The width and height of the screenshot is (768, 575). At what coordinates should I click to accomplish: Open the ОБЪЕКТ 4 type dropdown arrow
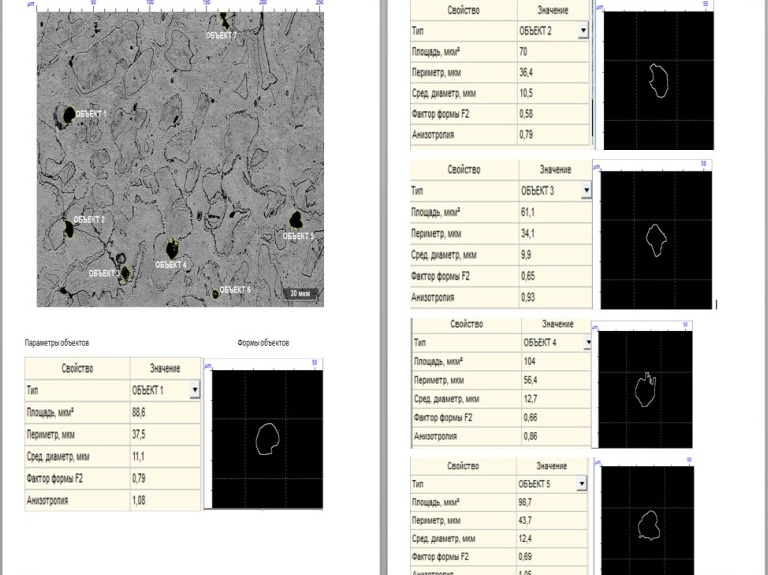[x=587, y=342]
